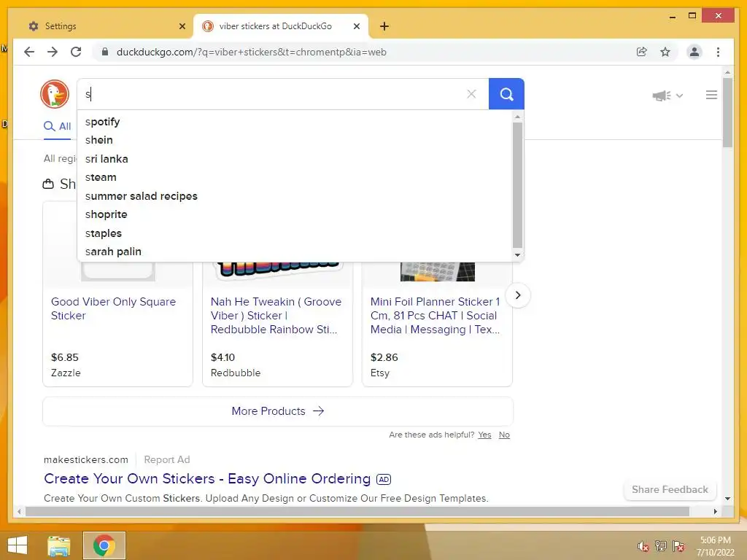Select the viber stickers at DuckDuckGo tab
This screenshot has width=747, height=560.
[281, 26]
